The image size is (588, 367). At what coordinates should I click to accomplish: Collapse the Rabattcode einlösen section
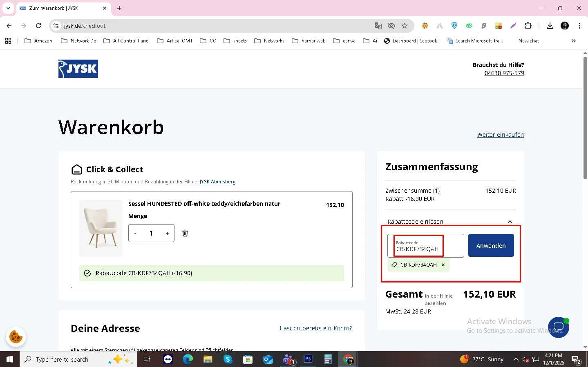click(510, 222)
